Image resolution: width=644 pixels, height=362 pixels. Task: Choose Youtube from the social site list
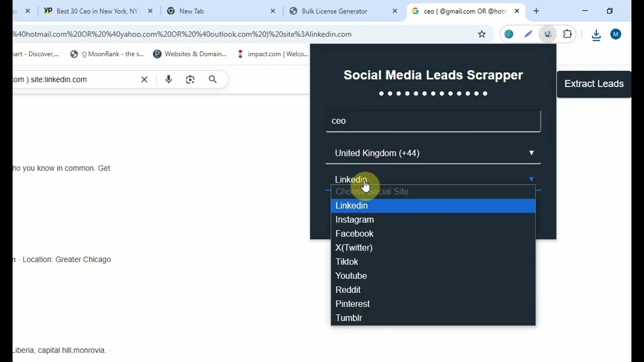tap(433, 276)
